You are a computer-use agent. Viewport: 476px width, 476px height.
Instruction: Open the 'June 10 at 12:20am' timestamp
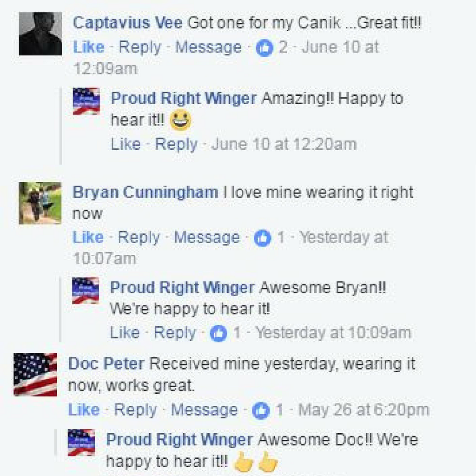(x=284, y=144)
